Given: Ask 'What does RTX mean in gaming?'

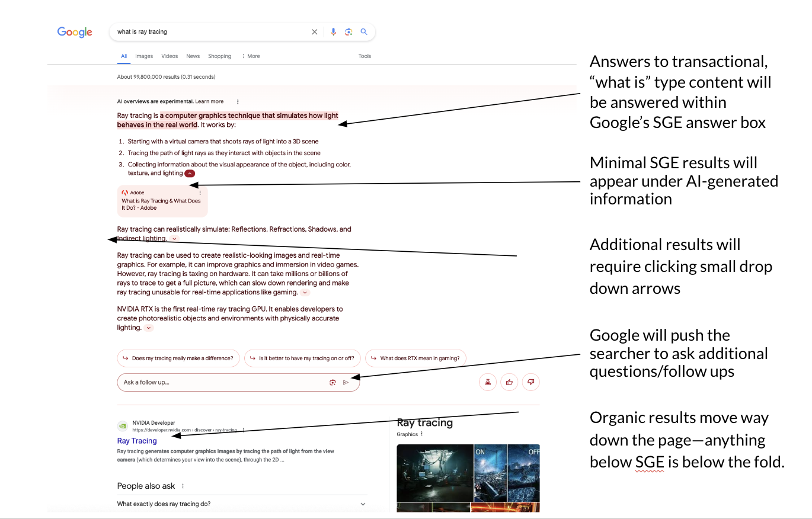Looking at the screenshot, I should click(415, 358).
